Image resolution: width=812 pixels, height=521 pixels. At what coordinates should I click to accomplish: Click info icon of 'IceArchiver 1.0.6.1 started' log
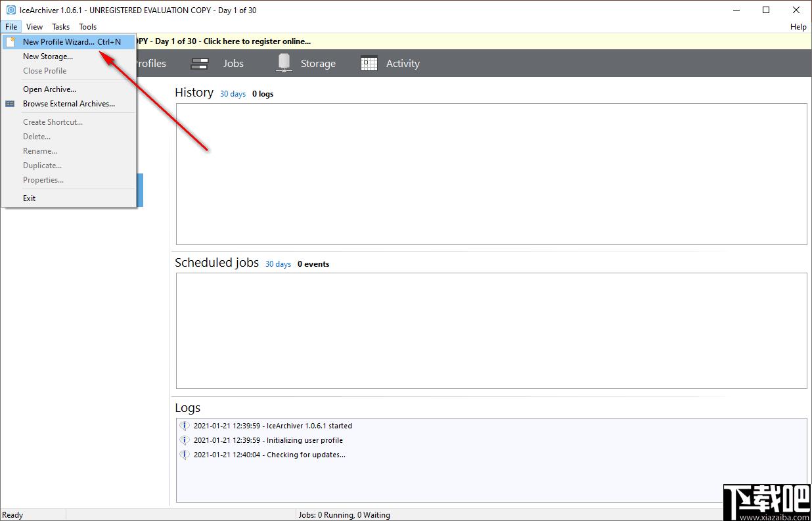click(x=185, y=426)
